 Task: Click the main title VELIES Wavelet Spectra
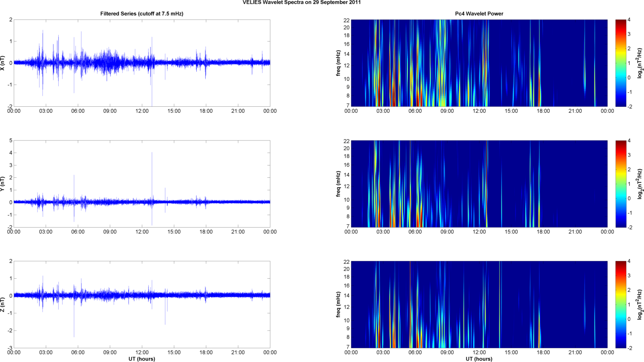[301, 3]
